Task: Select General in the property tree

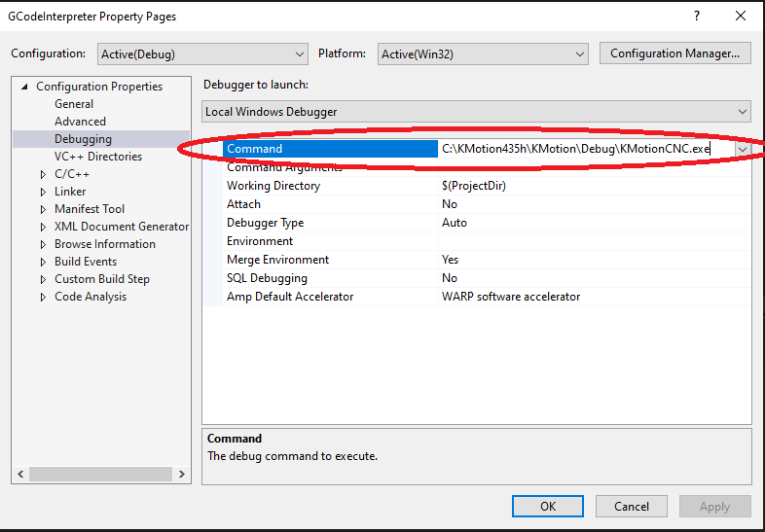Action: tap(74, 104)
